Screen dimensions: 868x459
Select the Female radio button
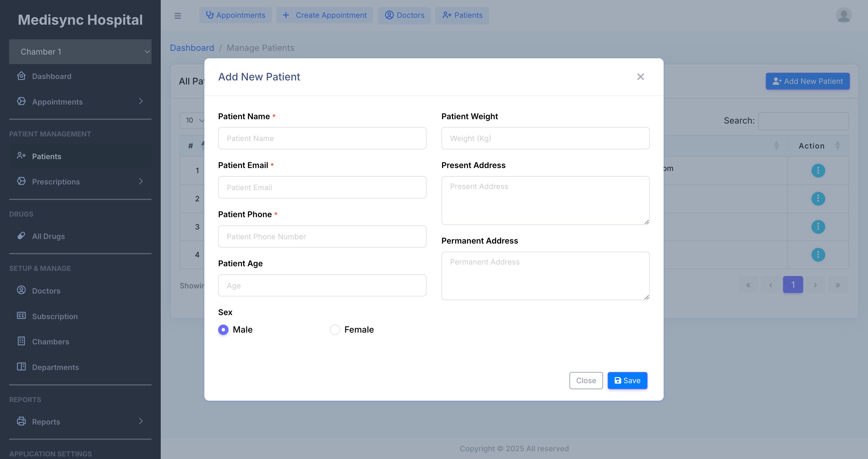(x=335, y=329)
